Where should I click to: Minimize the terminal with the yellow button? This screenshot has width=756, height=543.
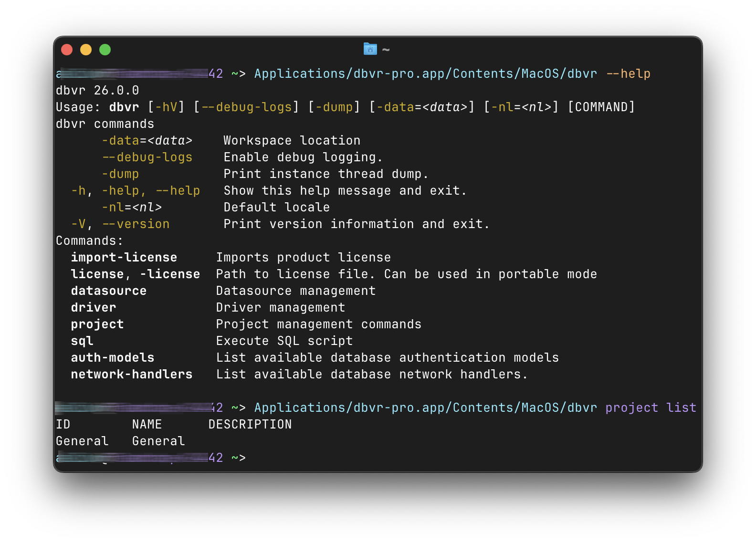click(86, 50)
